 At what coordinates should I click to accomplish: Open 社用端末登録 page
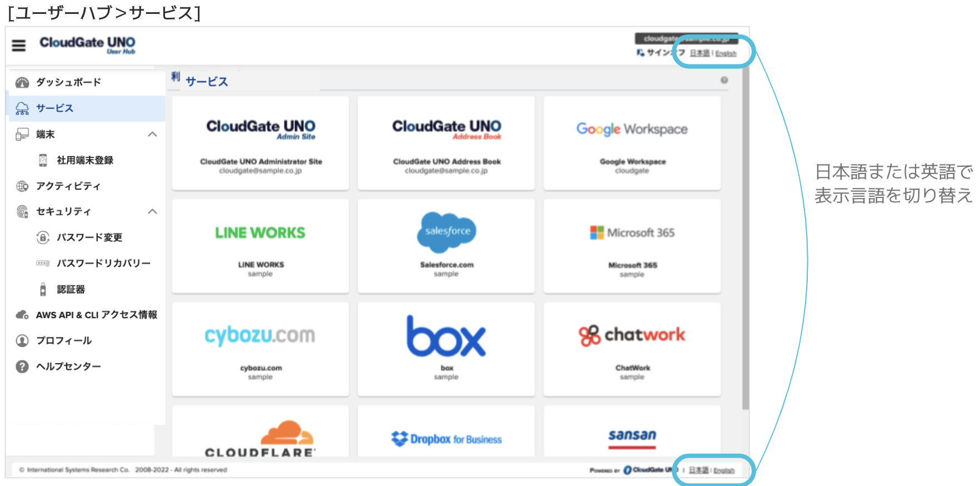tap(86, 161)
